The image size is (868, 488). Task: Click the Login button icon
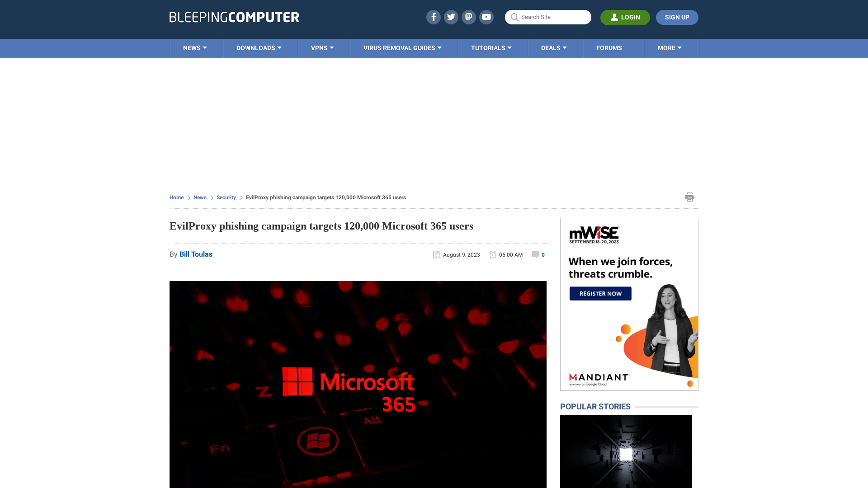[x=614, y=17]
